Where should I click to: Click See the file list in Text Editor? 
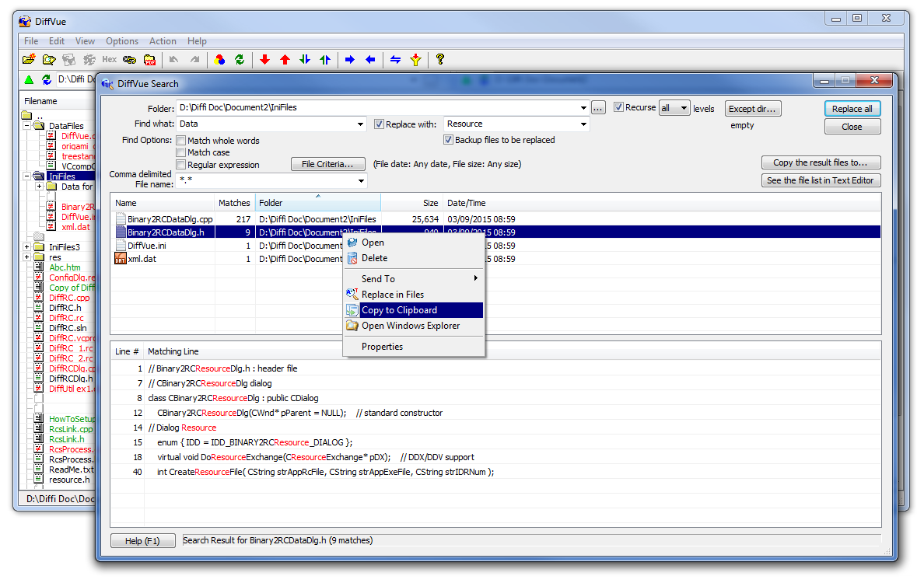pos(821,180)
